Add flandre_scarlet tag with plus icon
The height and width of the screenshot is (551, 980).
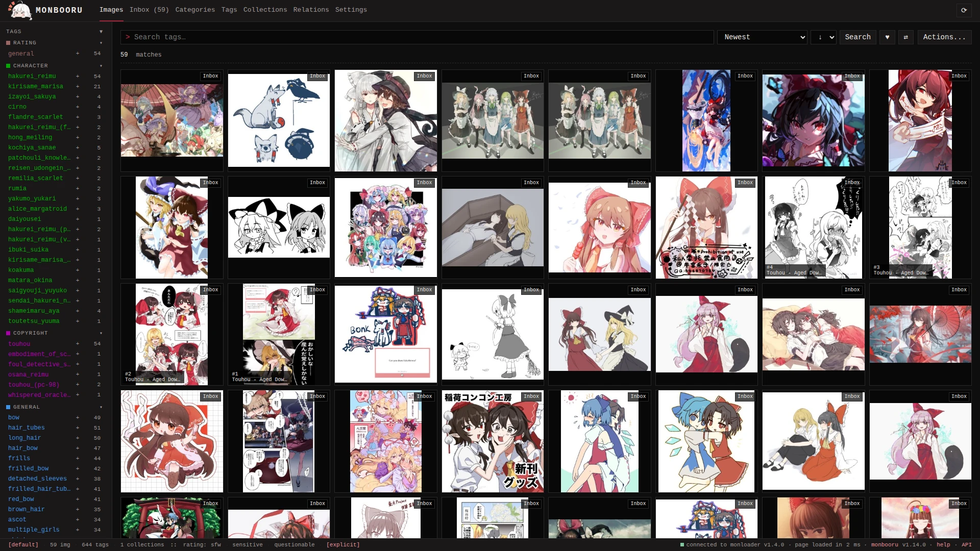click(x=78, y=117)
